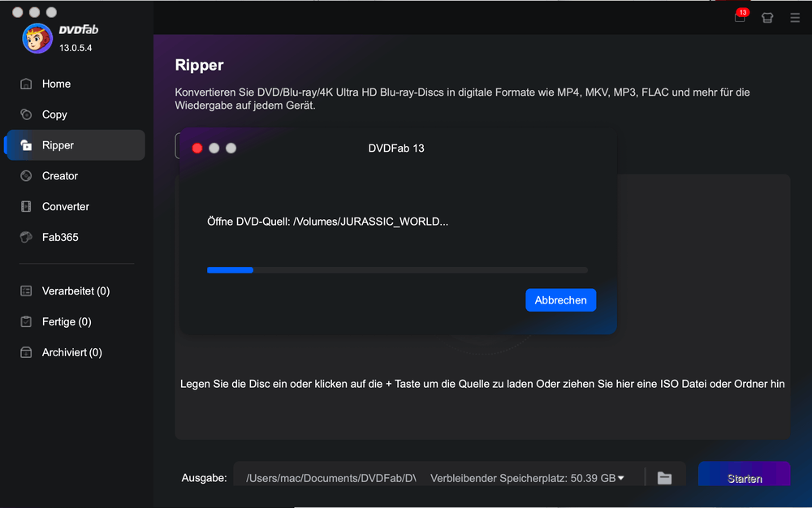The height and width of the screenshot is (508, 812).
Task: Browse the output folder with the folder icon
Action: tap(664, 478)
